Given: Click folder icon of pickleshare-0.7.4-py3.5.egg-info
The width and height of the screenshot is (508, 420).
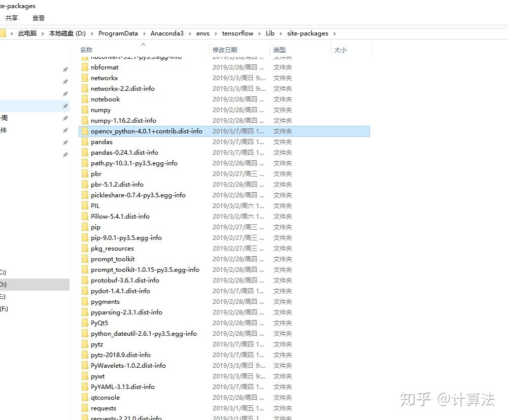Looking at the screenshot, I should pyautogui.click(x=85, y=195).
